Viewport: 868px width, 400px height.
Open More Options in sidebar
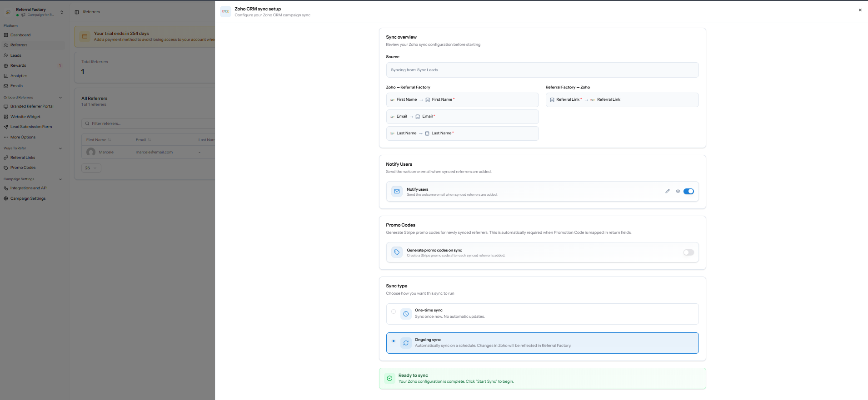[23, 137]
